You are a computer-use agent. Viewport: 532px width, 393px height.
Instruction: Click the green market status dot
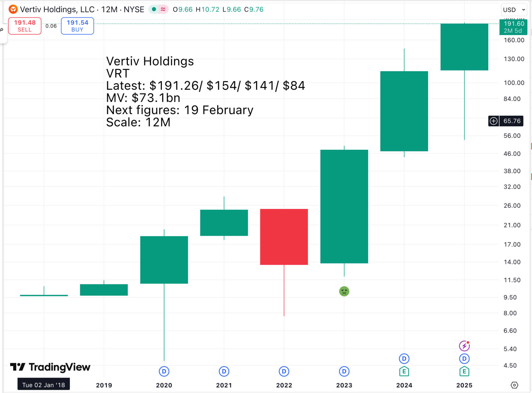(154, 10)
